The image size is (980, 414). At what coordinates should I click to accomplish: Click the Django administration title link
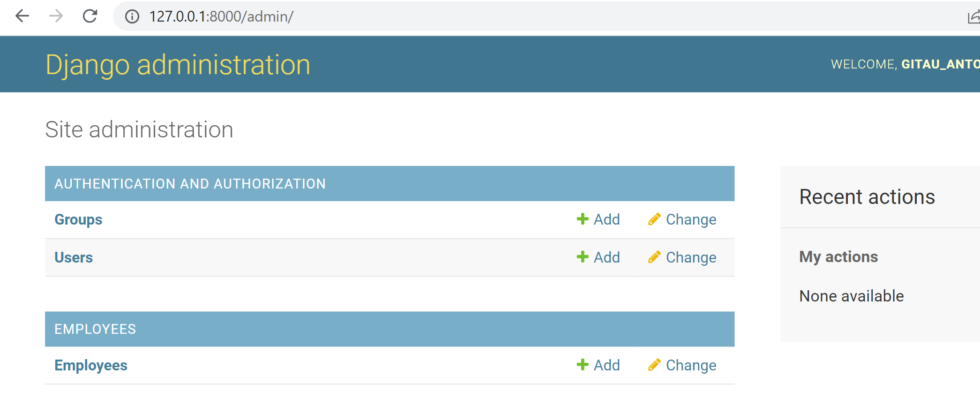pyautogui.click(x=178, y=65)
